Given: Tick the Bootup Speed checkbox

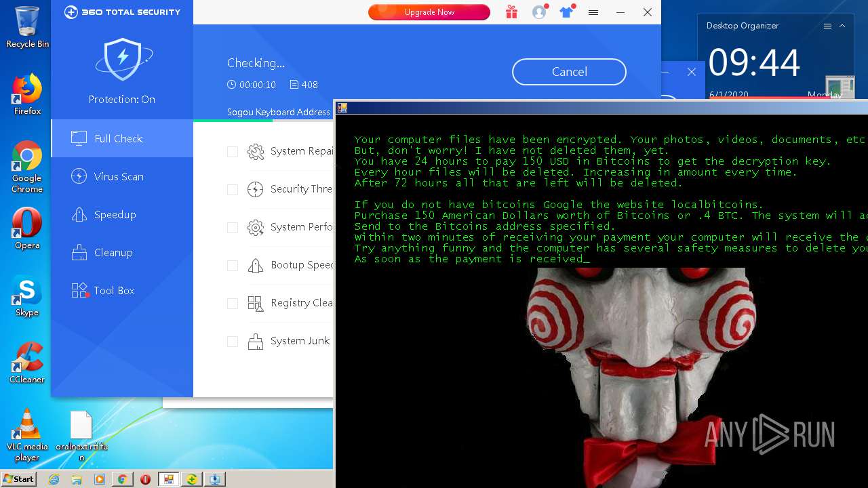Looking at the screenshot, I should coord(233,266).
